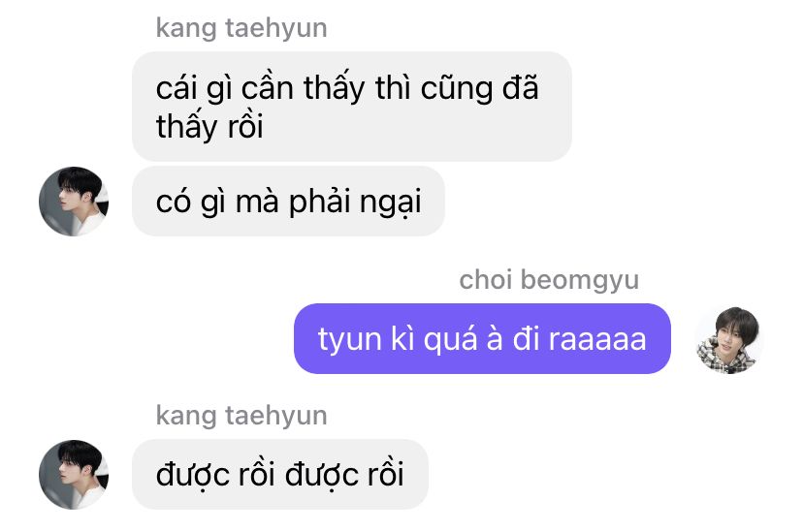The image size is (803, 532).
Task: Tap choi beomgyu's profile picture
Action: tap(728, 340)
